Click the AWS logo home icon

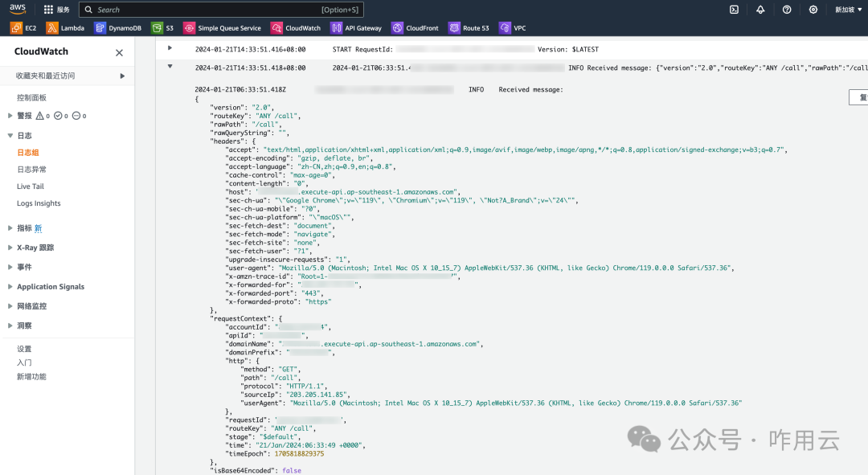click(x=18, y=10)
